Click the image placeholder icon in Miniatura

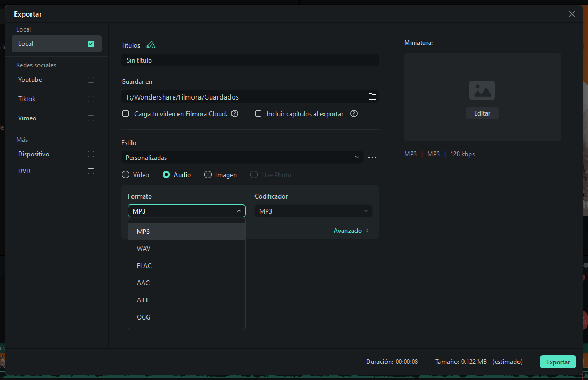[482, 90]
